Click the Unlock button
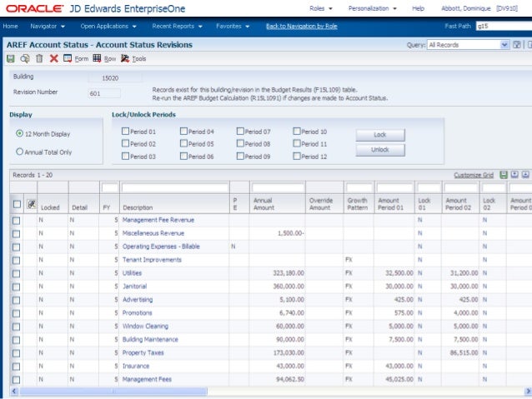Image resolution: width=532 pixels, height=399 pixels. [x=380, y=150]
